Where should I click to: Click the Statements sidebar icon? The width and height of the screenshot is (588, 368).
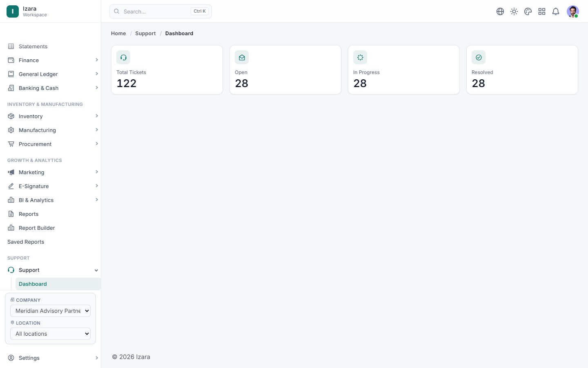pyautogui.click(x=11, y=46)
